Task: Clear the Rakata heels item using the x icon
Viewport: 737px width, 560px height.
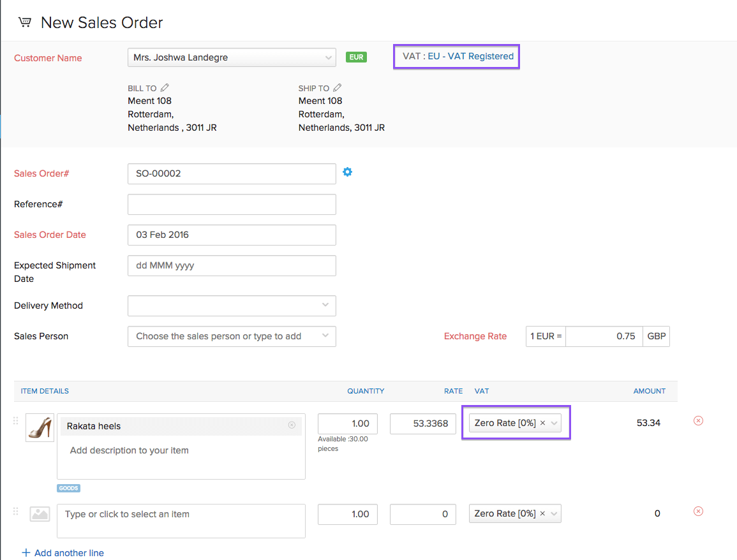Action: point(292,425)
